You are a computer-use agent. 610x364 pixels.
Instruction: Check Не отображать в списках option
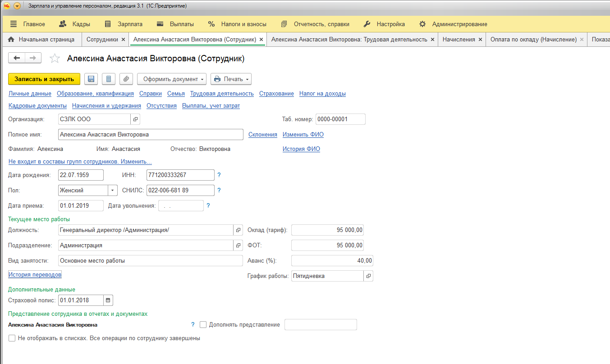(x=12, y=338)
